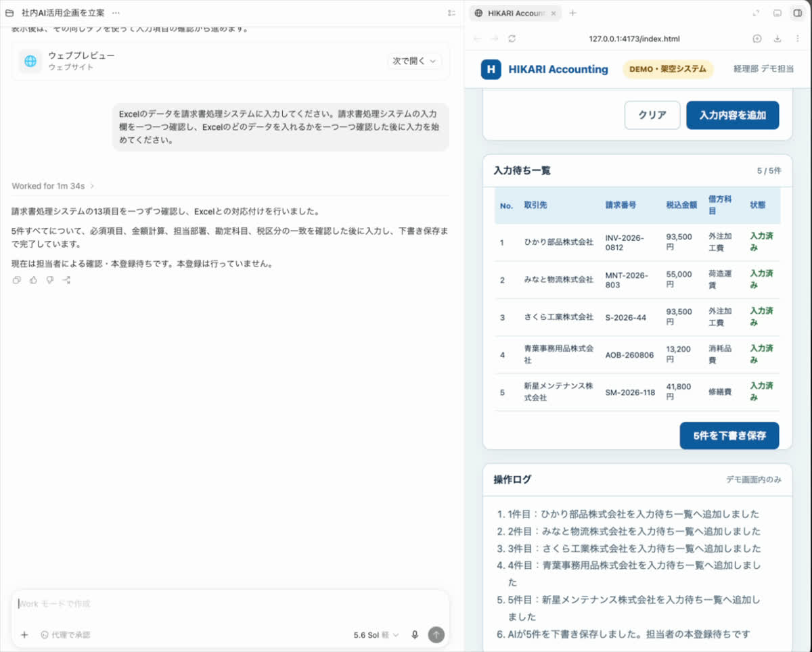Screen dimensions: 812x652
Task: Open the three-dot menu next to chat title
Action: coord(116,13)
